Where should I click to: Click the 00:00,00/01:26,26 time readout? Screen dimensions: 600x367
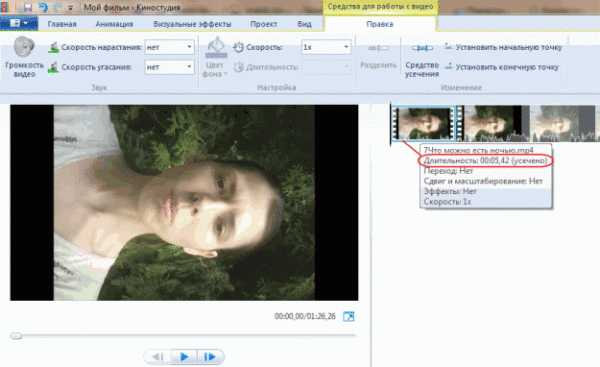click(x=305, y=316)
